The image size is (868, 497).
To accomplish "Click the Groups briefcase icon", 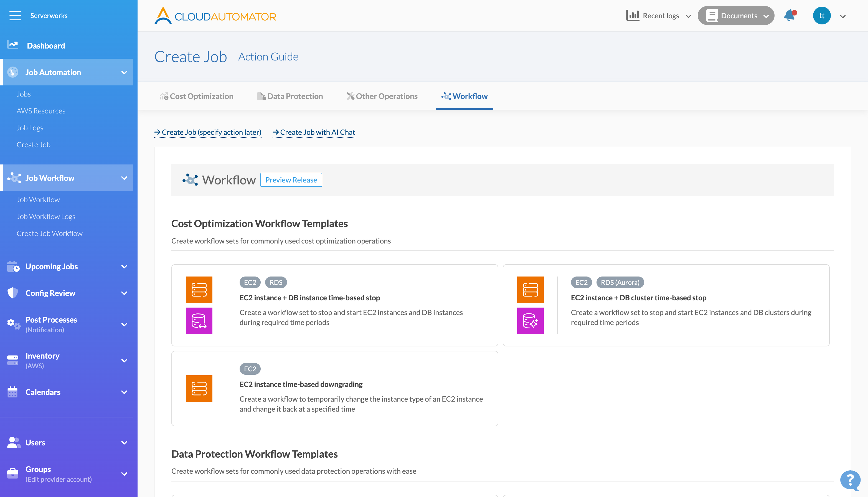I will tap(13, 473).
